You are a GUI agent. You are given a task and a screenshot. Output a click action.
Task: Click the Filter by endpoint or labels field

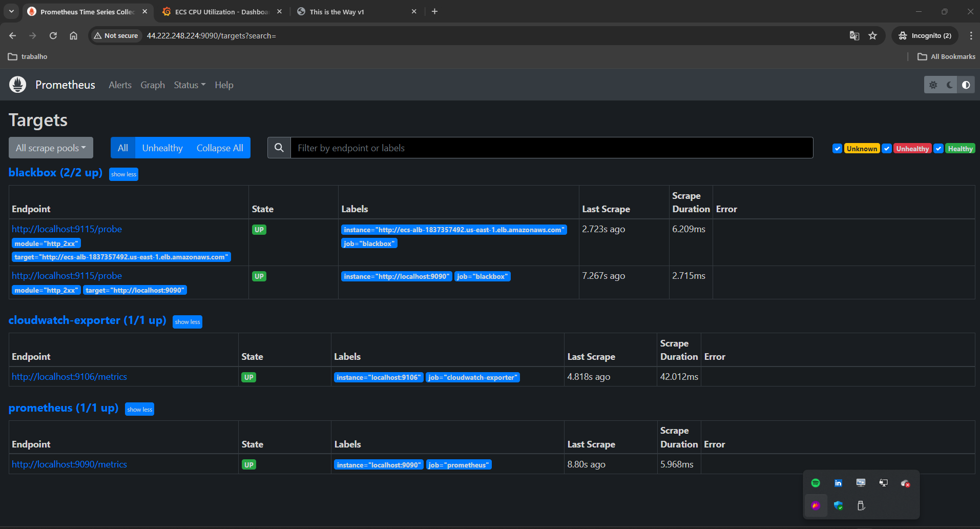click(552, 148)
